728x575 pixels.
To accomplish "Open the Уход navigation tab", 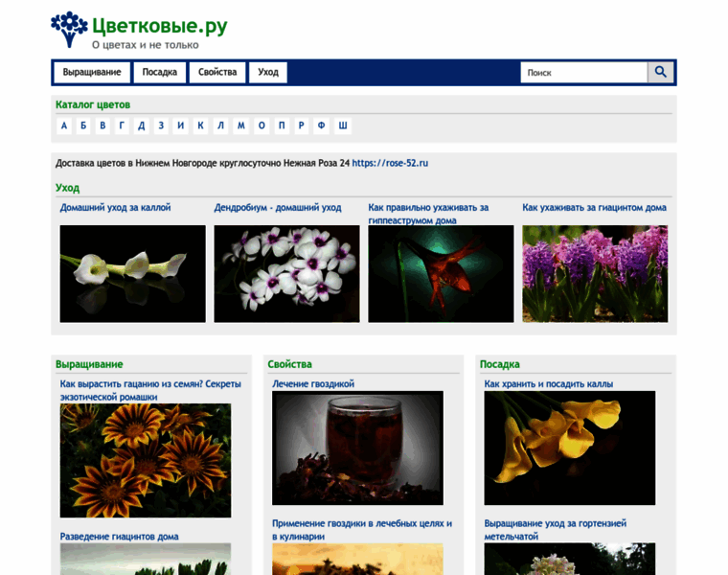I will 268,73.
